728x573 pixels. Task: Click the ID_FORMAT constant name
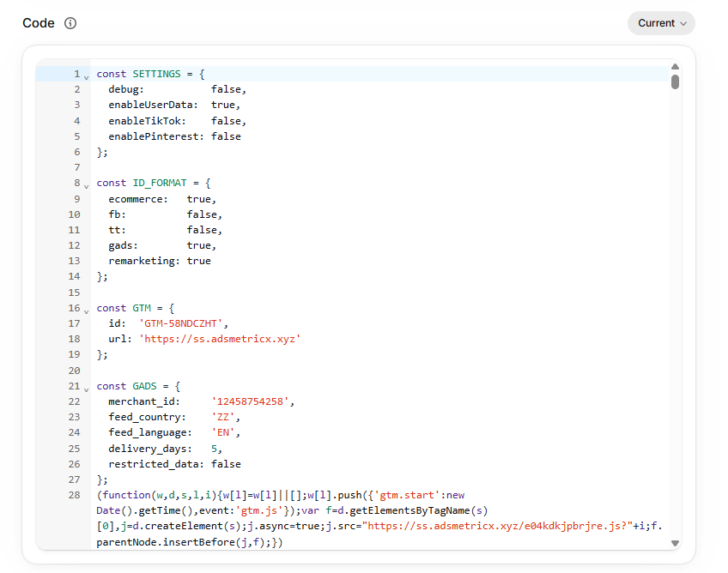click(x=160, y=183)
